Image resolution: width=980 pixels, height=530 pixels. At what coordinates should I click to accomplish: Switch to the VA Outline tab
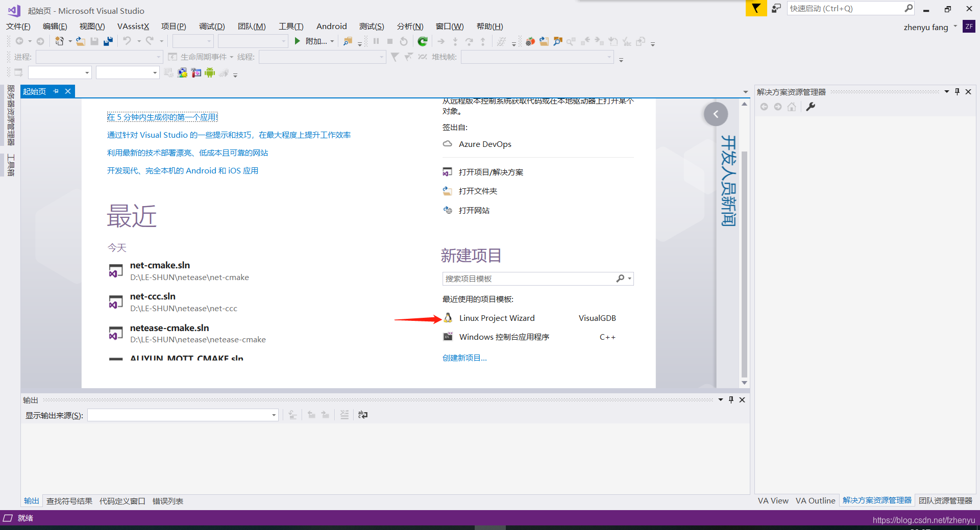click(x=816, y=501)
